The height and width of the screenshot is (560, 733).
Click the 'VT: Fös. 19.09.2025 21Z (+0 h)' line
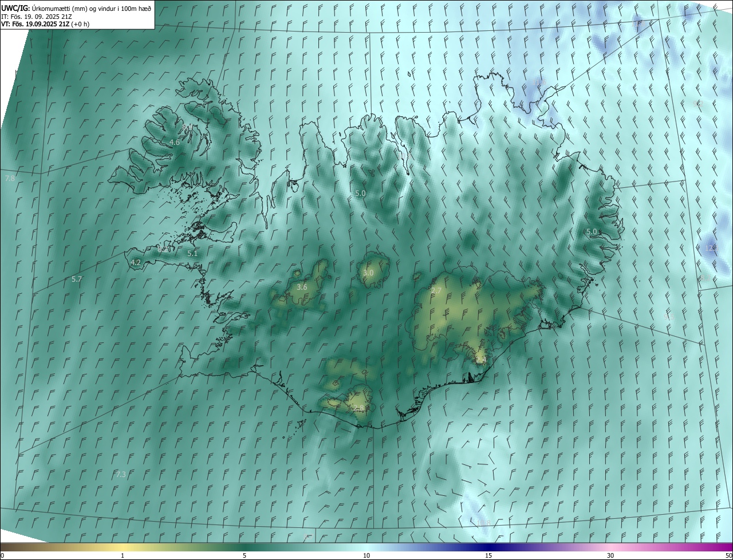click(45, 24)
